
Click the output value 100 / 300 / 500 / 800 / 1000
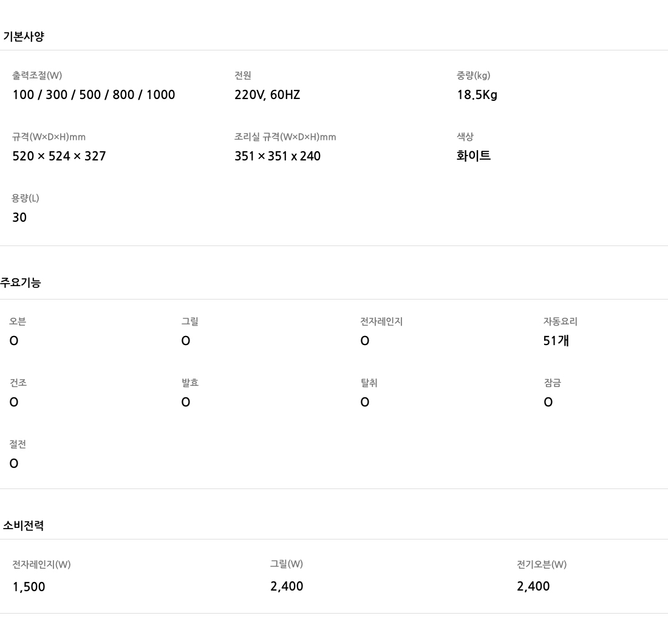pyautogui.click(x=94, y=95)
